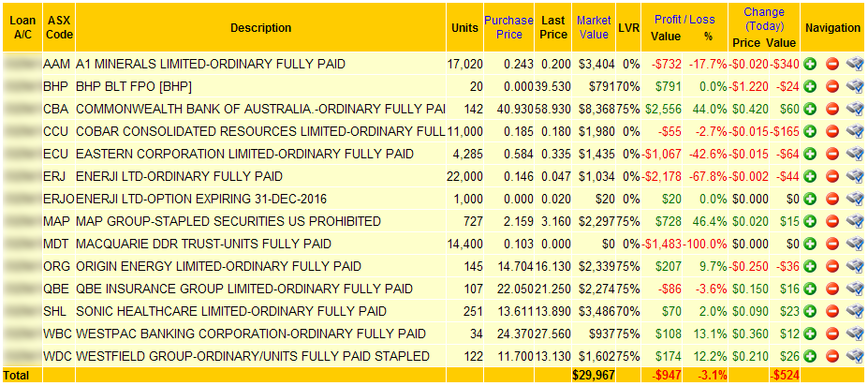Click the red minus icon in the AAM row
Viewport: 868px width, 386px height.
pyautogui.click(x=832, y=65)
